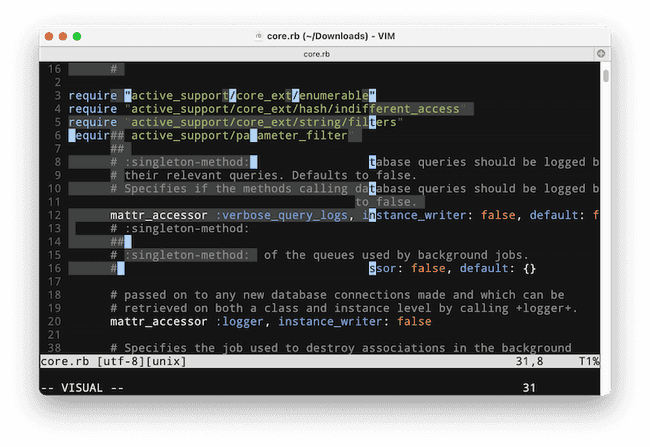This screenshot has width=650, height=447.
Task: Place cursor on require active_support/core_ext/enumerable line
Action: click(x=220, y=95)
